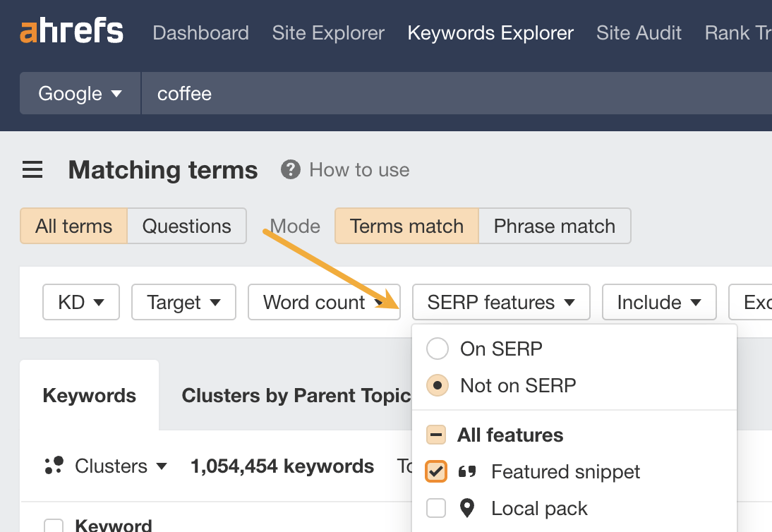Expand the Word count filter
The height and width of the screenshot is (532, 772).
324,302
